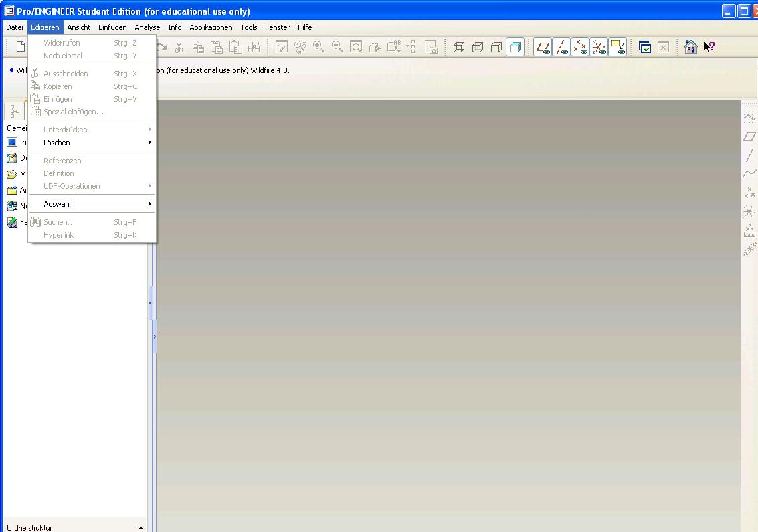
Task: Open the Analyse menu
Action: [147, 27]
